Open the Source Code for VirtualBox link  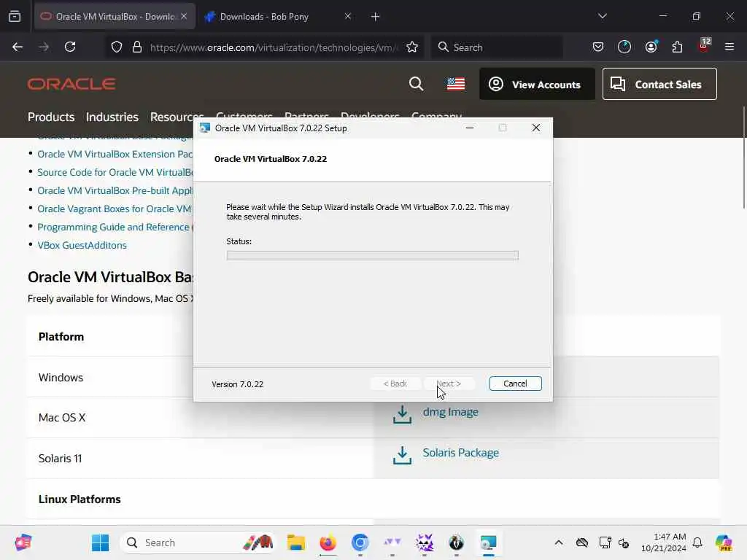pyautogui.click(x=115, y=172)
